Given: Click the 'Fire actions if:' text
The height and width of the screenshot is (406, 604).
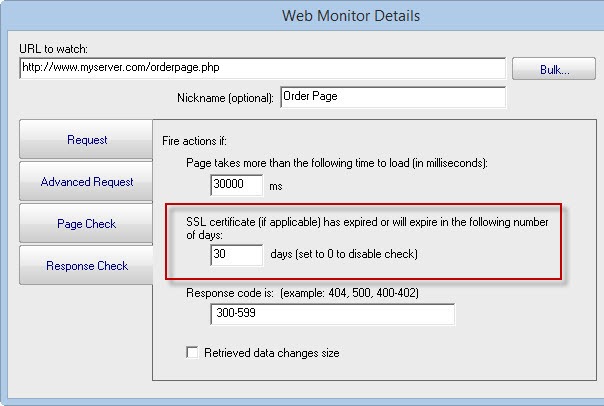Looking at the screenshot, I should (x=195, y=141).
